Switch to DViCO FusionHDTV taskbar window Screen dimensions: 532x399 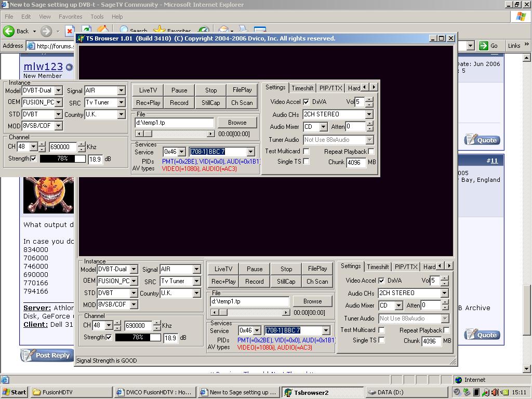coord(155,392)
